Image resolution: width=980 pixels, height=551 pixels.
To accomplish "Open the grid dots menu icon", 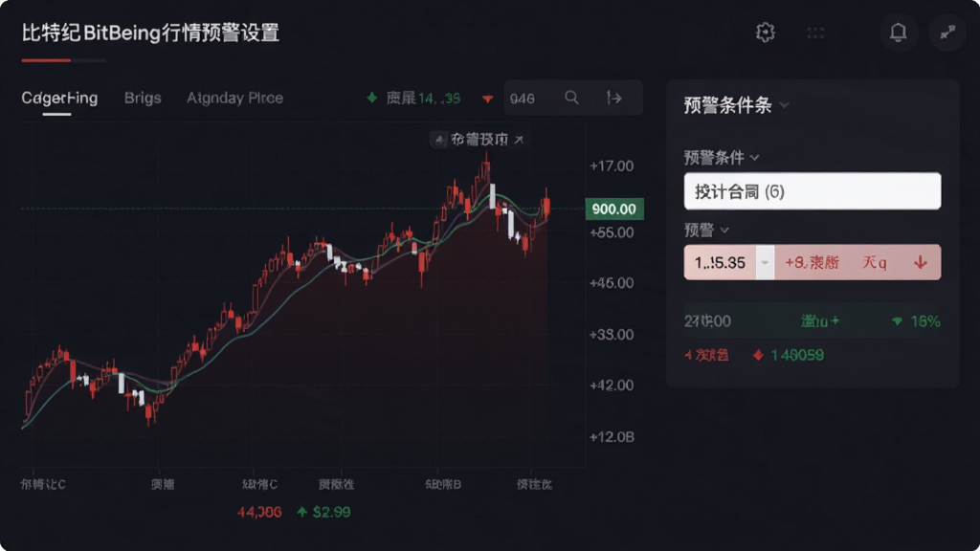I will pyautogui.click(x=815, y=33).
